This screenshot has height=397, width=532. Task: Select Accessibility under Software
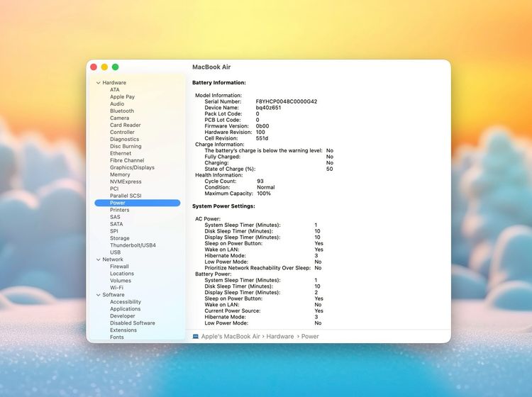coord(125,302)
